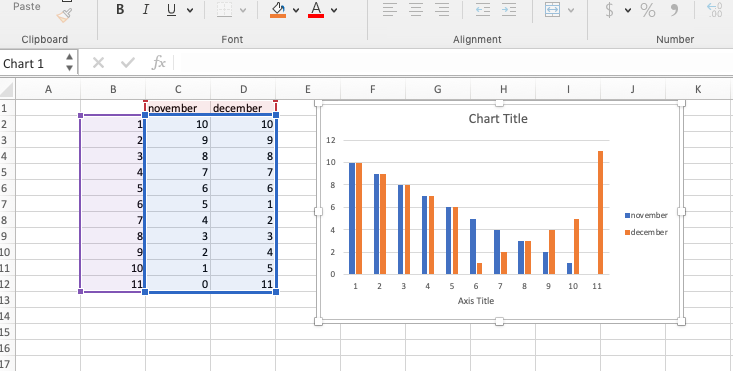Click Increase Decimal icon
Image resolution: width=733 pixels, height=371 pixels.
715,10
